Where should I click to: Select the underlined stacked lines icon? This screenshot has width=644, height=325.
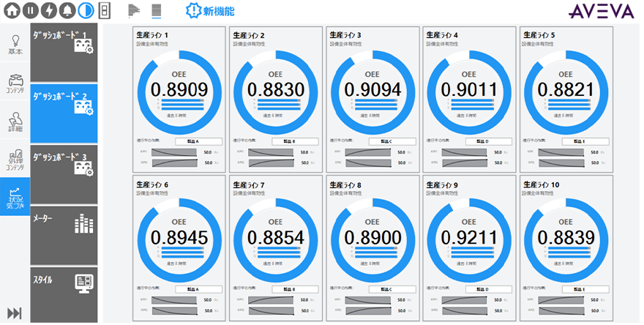click(156, 10)
